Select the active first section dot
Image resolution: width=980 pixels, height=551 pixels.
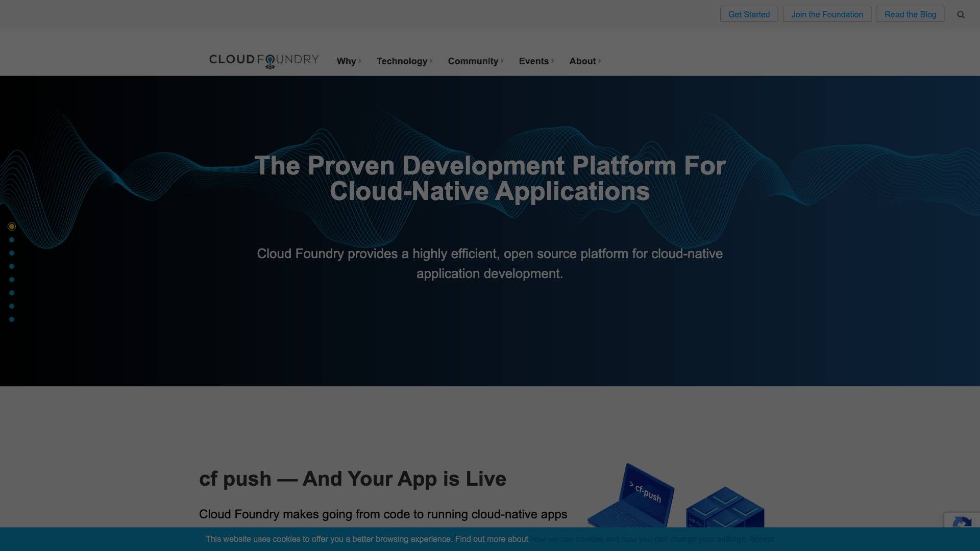tap(12, 227)
